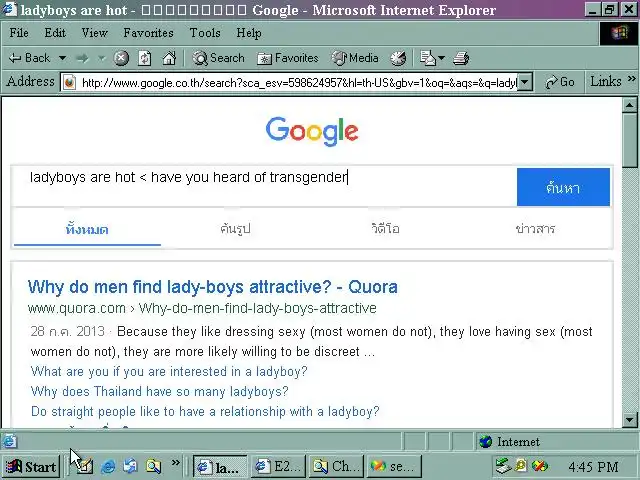Click the middle system tray icon

pyautogui.click(x=521, y=466)
